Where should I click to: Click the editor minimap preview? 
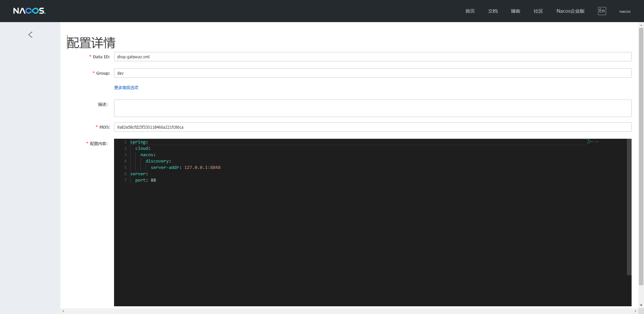pyautogui.click(x=593, y=141)
